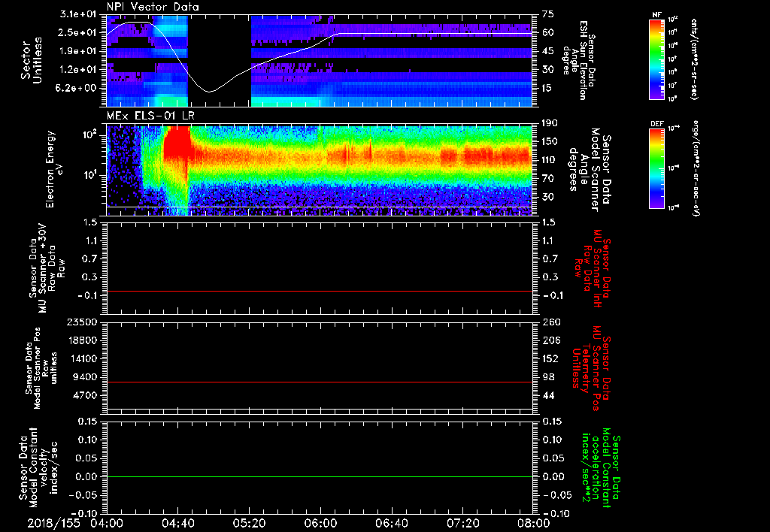Viewport: 770px width, 532px height.
Task: Click the 190 scanner angle tick
Action: point(550,123)
